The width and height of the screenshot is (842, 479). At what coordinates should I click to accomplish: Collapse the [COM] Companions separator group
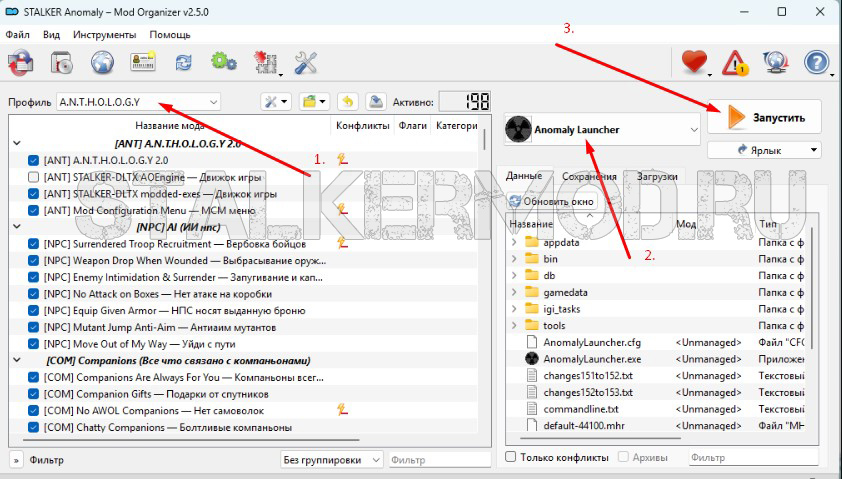[x=17, y=360]
